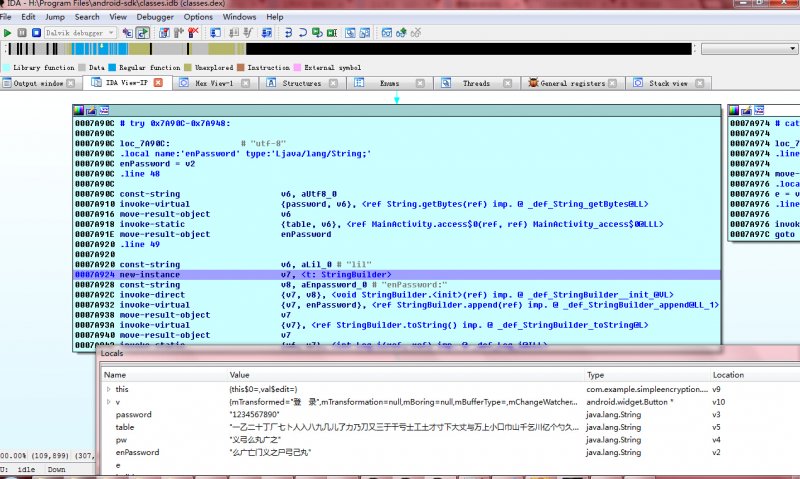800x479 pixels.
Task: Open the File menu
Action: click(x=6, y=17)
